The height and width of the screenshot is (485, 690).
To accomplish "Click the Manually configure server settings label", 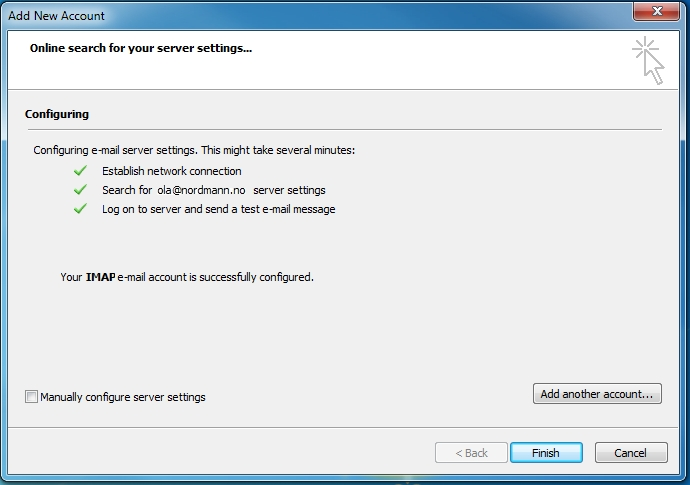I will click(123, 397).
